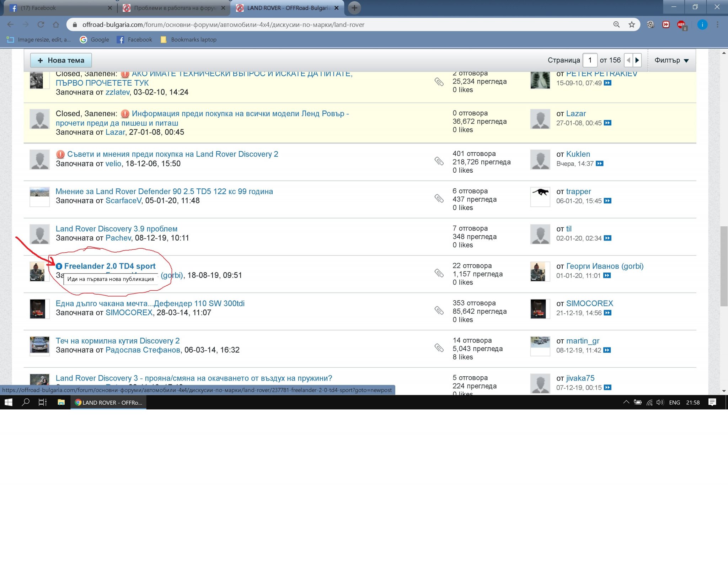728x566 pixels.
Task: Go to the next page with the right arrow
Action: click(637, 60)
